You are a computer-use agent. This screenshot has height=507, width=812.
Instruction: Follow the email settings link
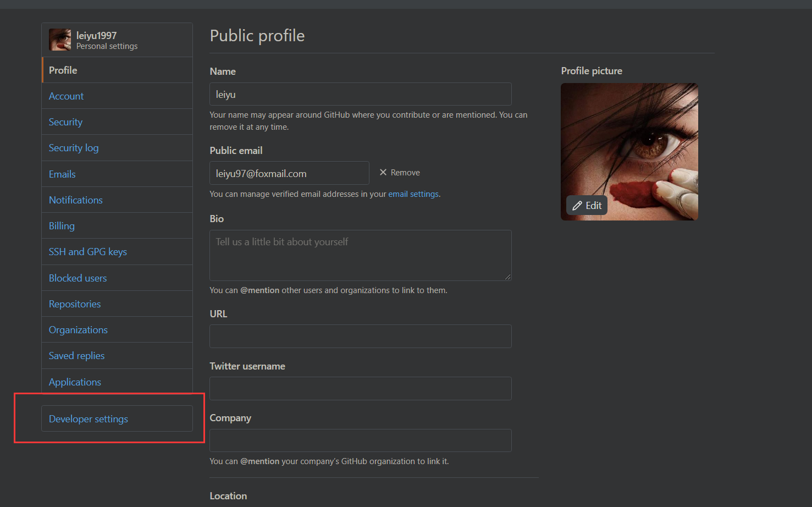pos(413,194)
